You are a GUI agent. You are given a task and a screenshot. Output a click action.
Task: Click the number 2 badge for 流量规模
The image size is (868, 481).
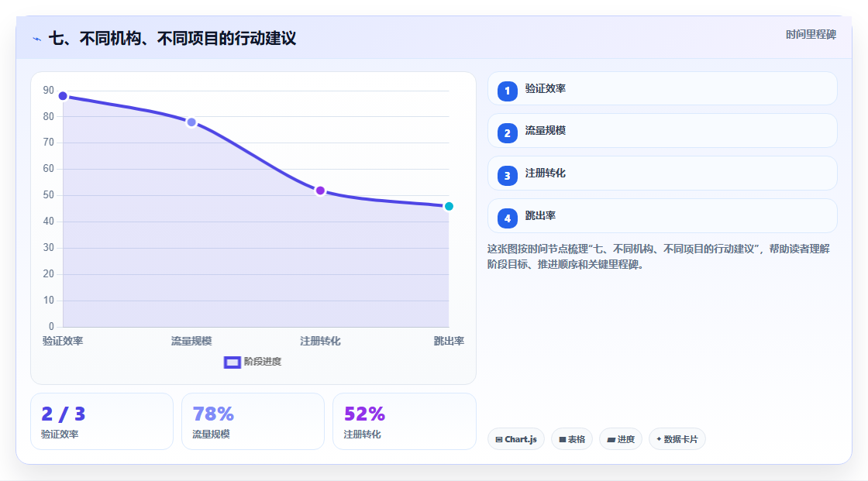pyautogui.click(x=507, y=133)
